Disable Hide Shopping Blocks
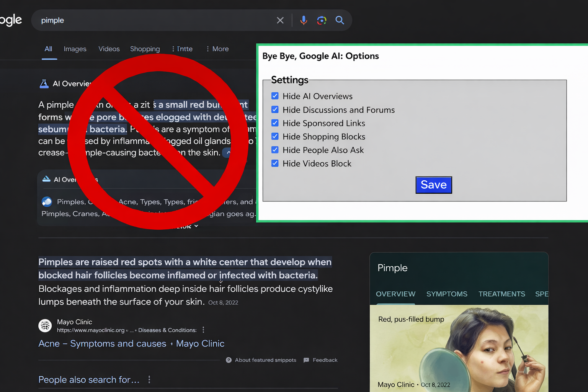Image resolution: width=588 pixels, height=392 pixels. [275, 137]
